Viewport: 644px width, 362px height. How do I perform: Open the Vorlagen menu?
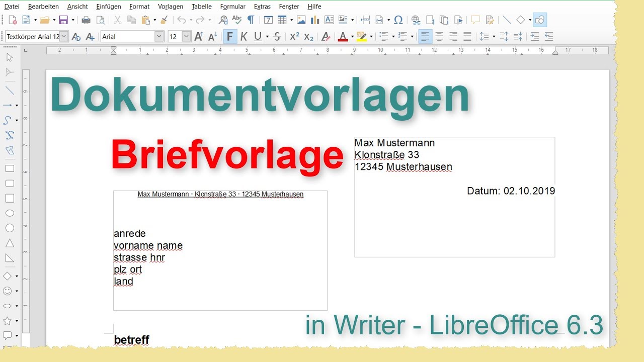click(x=171, y=7)
